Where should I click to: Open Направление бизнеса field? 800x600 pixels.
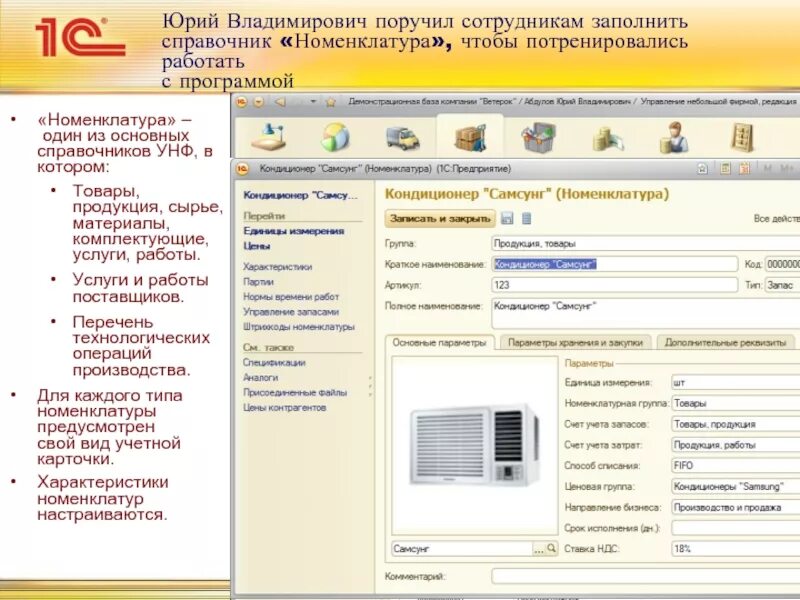(735, 507)
